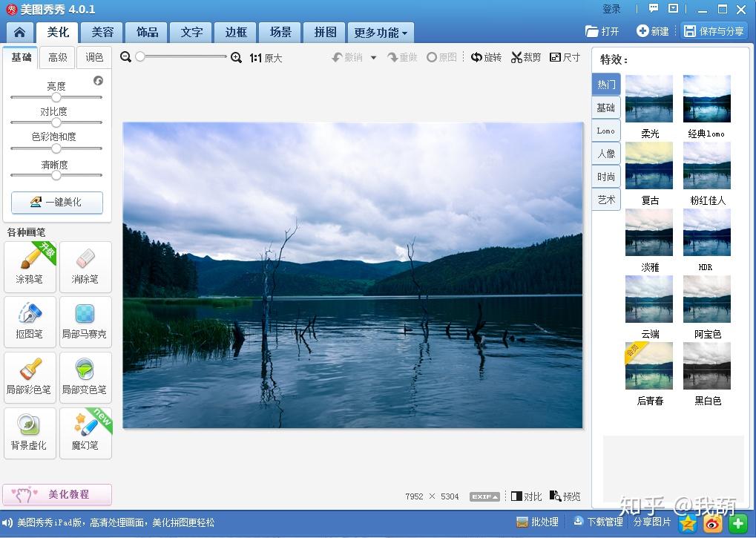Click the green plus share icon
756x538 pixels.
pyautogui.click(x=737, y=523)
